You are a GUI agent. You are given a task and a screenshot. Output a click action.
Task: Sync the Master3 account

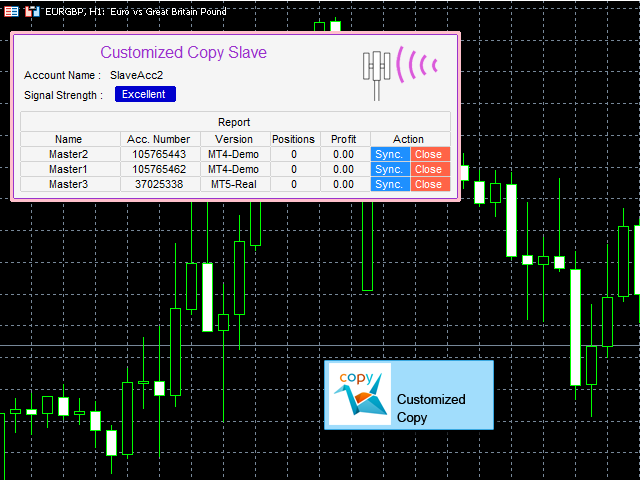click(x=390, y=184)
